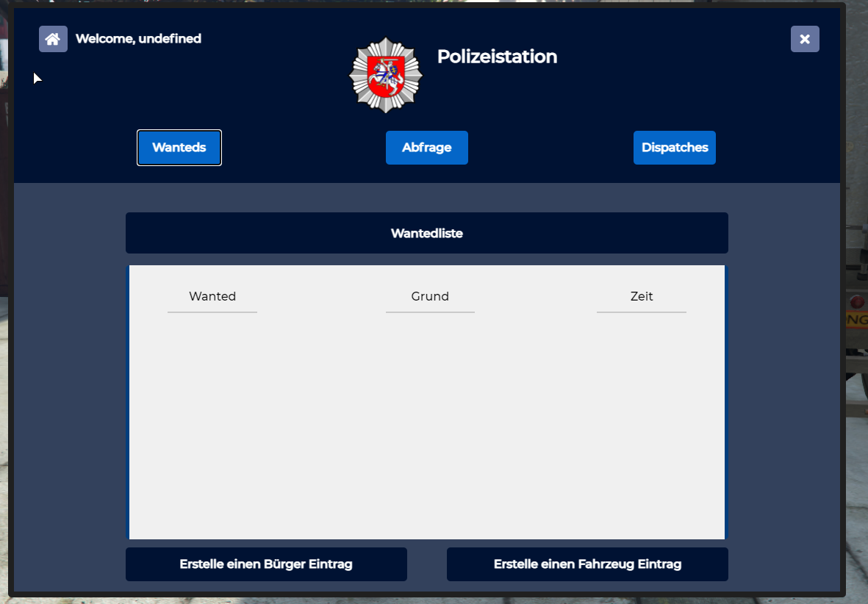Screen dimensions: 868x604
Task: Click the Zeit column header
Action: pos(642,296)
